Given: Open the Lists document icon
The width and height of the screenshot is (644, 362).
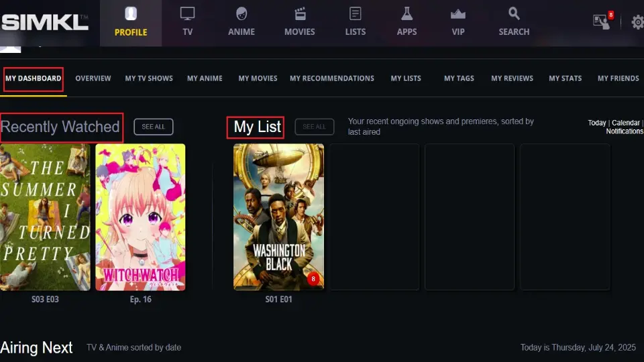Looking at the screenshot, I should click(x=356, y=14).
